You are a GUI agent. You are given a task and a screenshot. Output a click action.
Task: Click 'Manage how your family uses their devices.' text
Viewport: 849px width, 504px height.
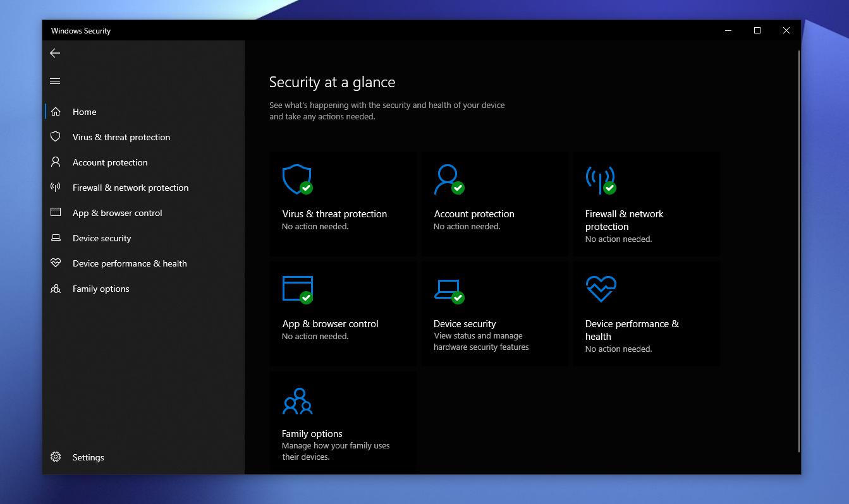[x=336, y=451]
